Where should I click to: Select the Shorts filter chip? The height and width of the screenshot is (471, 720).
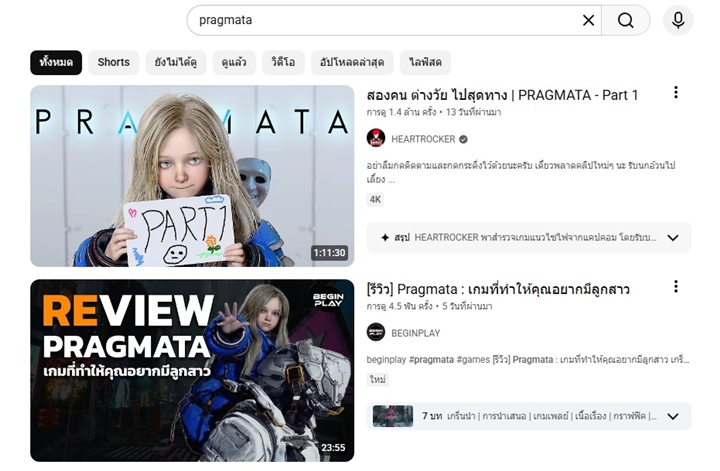(113, 62)
